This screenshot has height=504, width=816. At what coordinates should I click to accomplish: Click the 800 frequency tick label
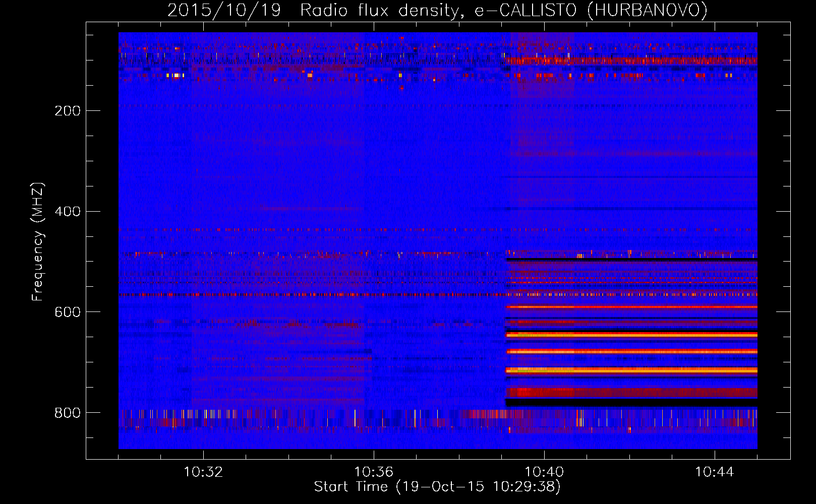tap(68, 413)
